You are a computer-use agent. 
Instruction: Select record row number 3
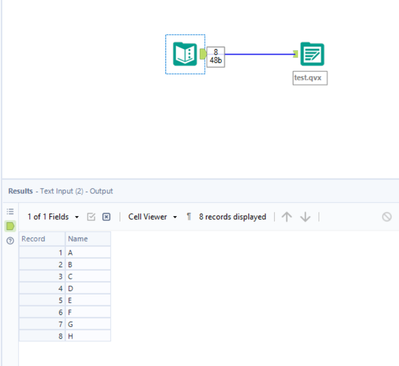pos(42,276)
